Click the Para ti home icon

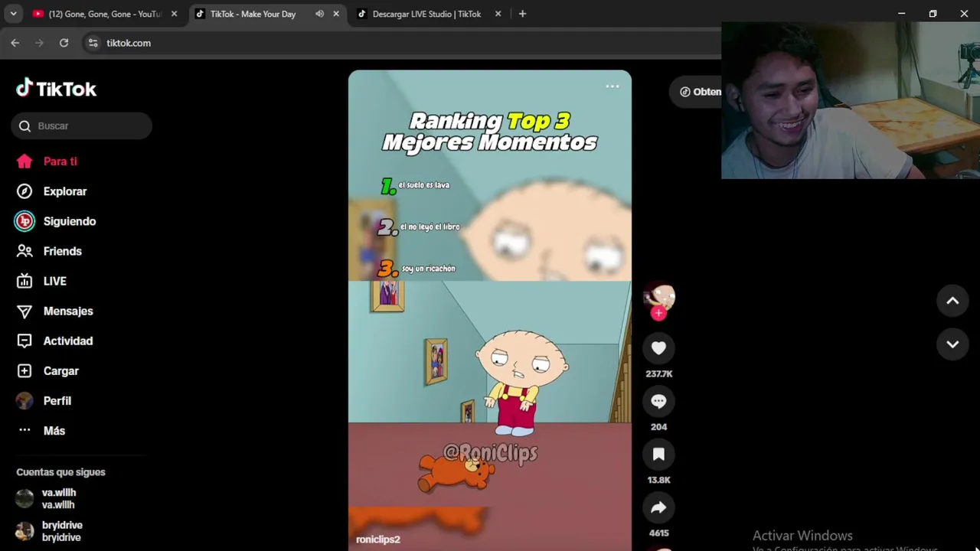[x=24, y=161]
